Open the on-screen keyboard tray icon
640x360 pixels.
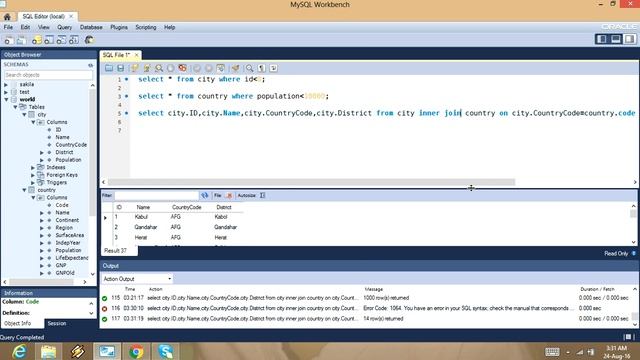click(552, 352)
